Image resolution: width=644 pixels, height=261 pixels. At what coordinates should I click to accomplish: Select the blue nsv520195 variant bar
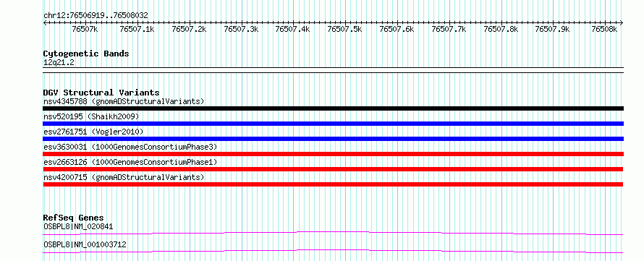click(333, 124)
